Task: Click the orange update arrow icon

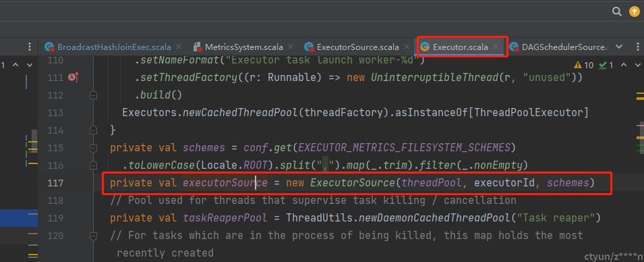Action: (634, 11)
